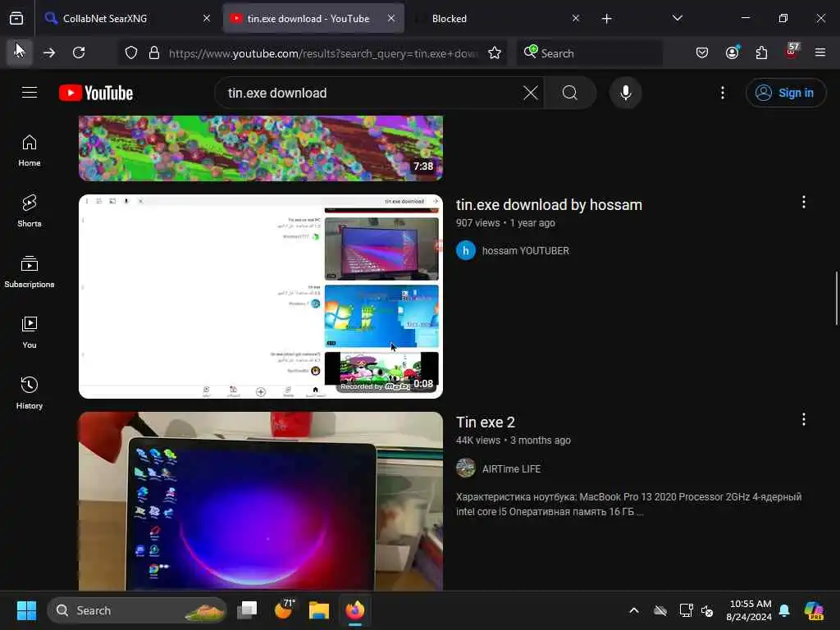Open the YouTube guide hamburger menu
The width and height of the screenshot is (840, 630).
(30, 93)
